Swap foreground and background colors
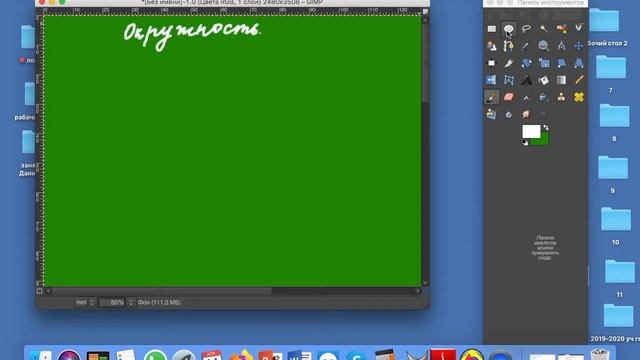This screenshot has height=360, width=640. [x=546, y=128]
